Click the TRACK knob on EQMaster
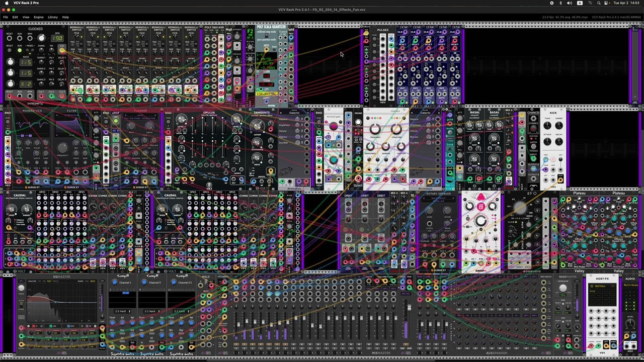Screen dimensions: 644x362 pos(21,288)
